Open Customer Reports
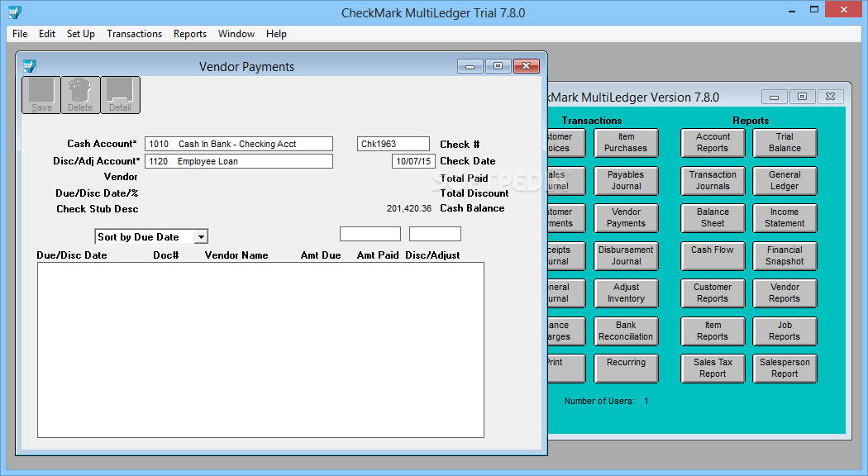This screenshot has height=476, width=868. tap(713, 293)
